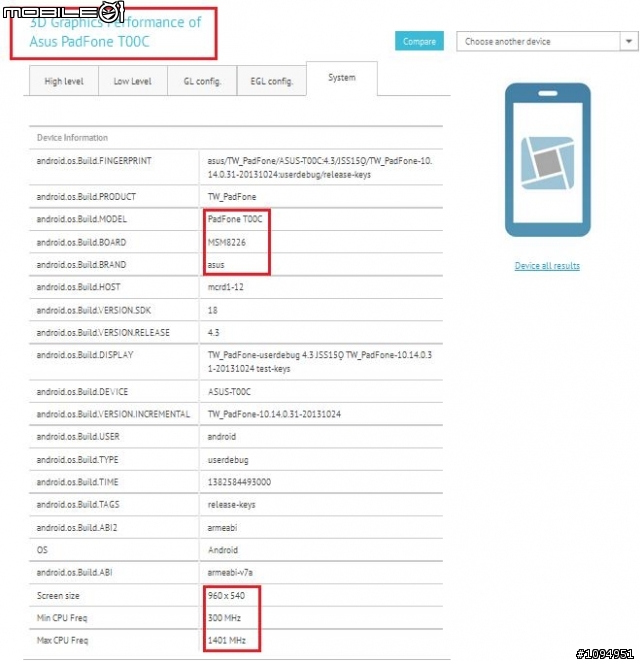Open the GL config. tab
640x662 pixels.
click(202, 81)
